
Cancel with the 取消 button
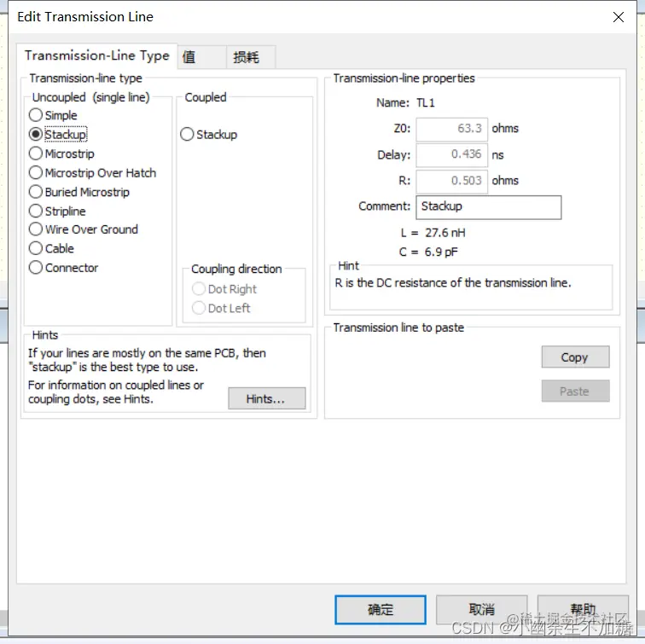(482, 610)
